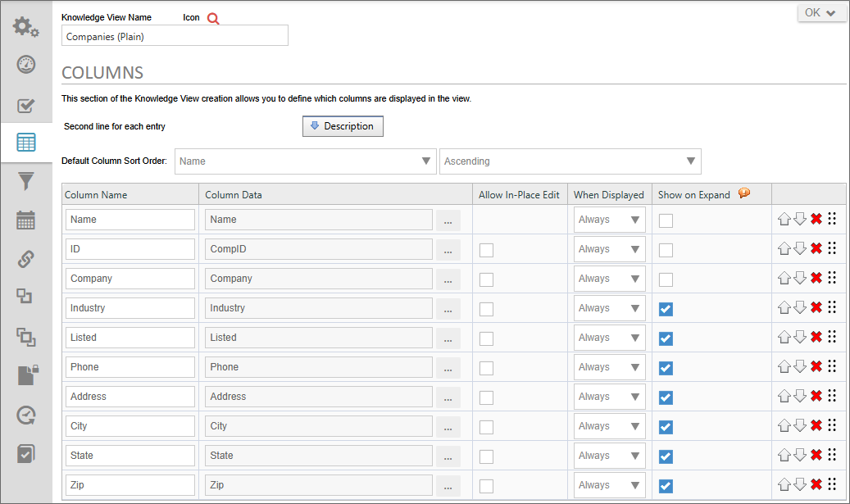This screenshot has height=504, width=850.
Task: Click the Show on Expand help bubble
Action: click(744, 194)
